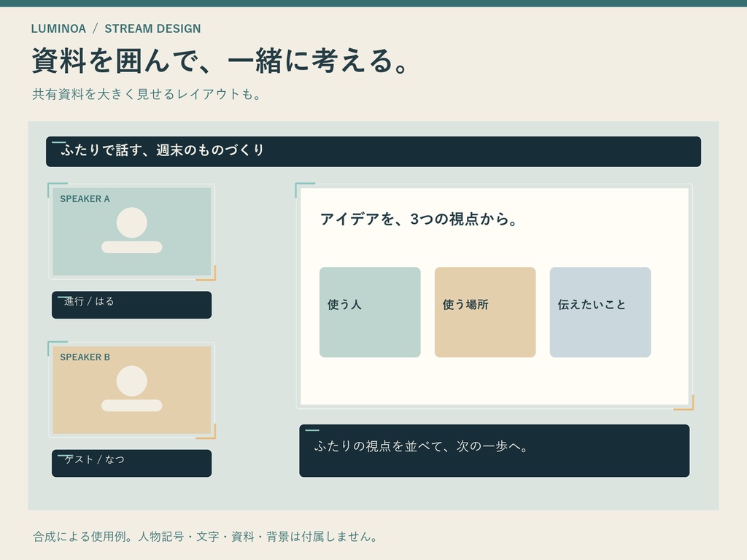747x560 pixels.
Task: Select the blue-gray card 伝えたいこと
Action: [x=600, y=312]
